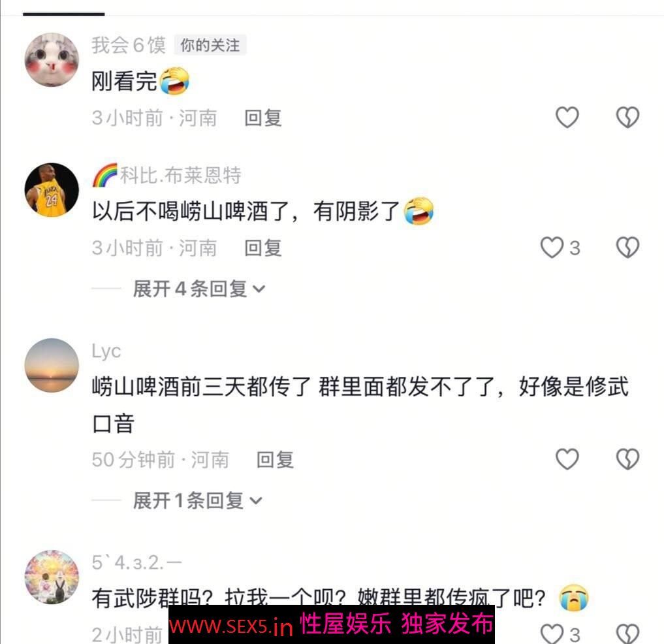Open the Kobe jersey avatar profile

pyautogui.click(x=52, y=190)
